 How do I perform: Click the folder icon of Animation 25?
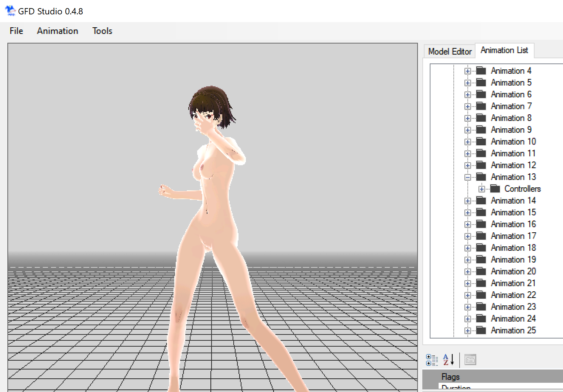click(481, 330)
